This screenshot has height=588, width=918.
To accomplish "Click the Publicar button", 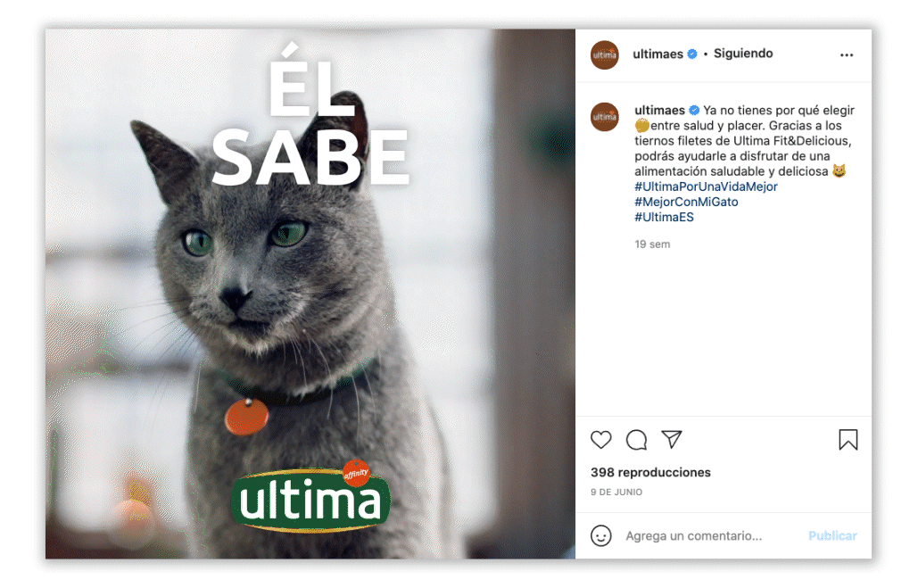I will coord(832,536).
